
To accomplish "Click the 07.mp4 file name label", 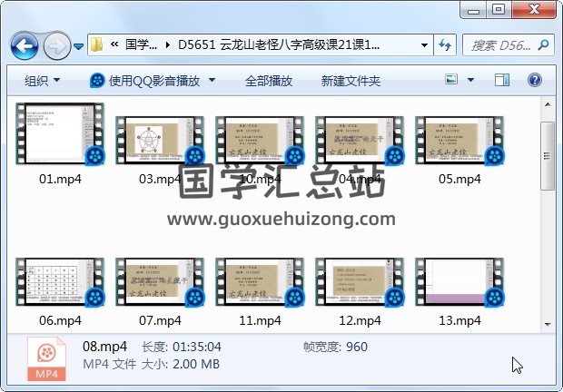I will 160,320.
